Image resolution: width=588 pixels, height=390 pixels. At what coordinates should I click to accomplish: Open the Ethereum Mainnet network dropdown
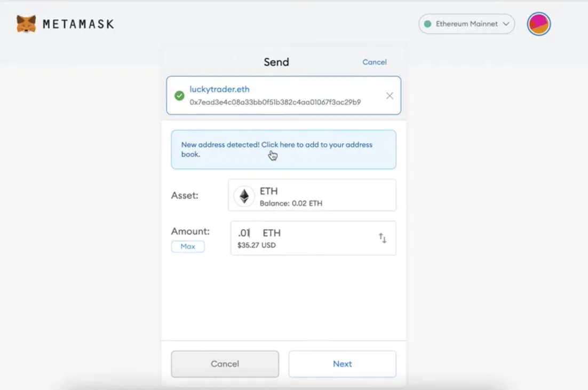pyautogui.click(x=466, y=24)
